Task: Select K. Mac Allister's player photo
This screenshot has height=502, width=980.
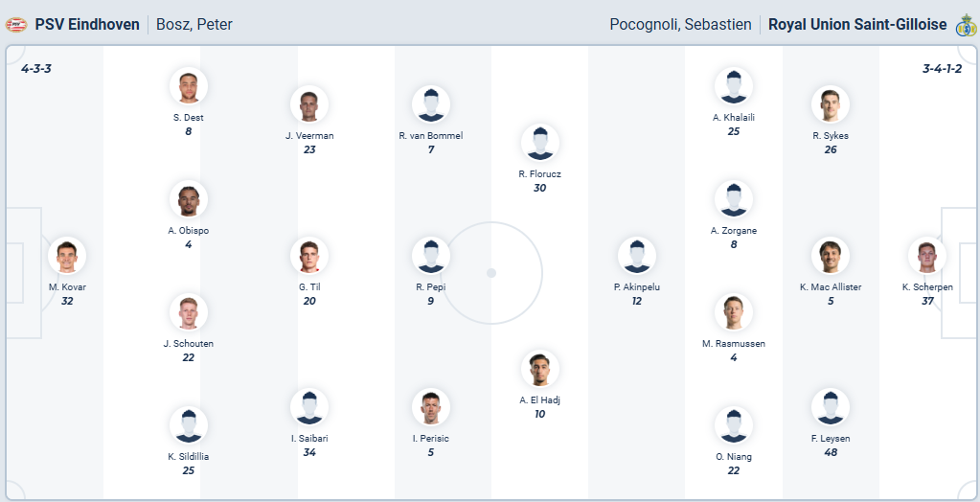Action: pyautogui.click(x=831, y=257)
